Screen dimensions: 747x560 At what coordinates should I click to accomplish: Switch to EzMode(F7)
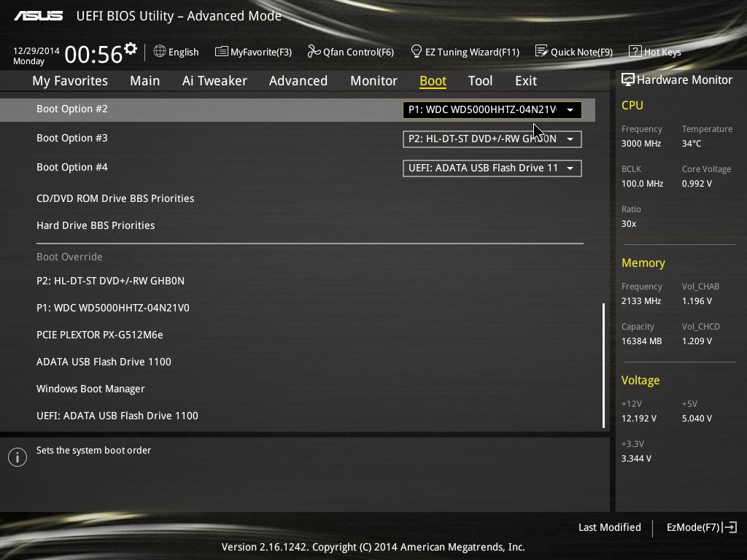pos(693,527)
